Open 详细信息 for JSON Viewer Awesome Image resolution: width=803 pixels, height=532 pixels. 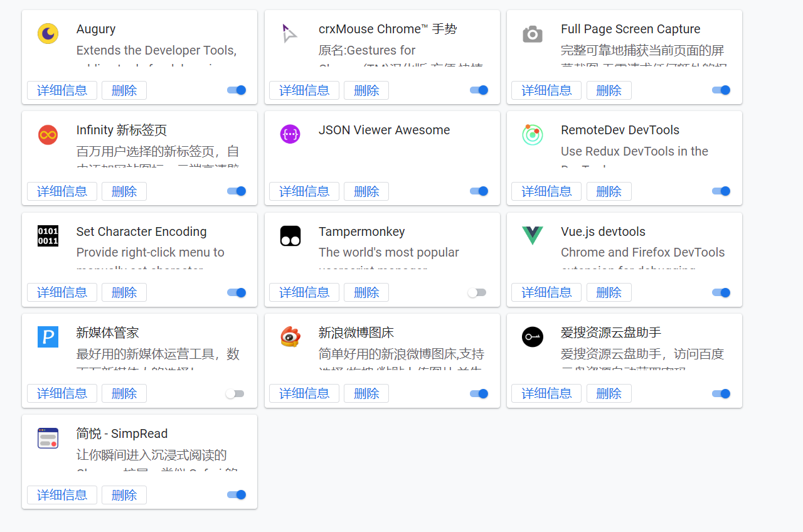pos(304,191)
